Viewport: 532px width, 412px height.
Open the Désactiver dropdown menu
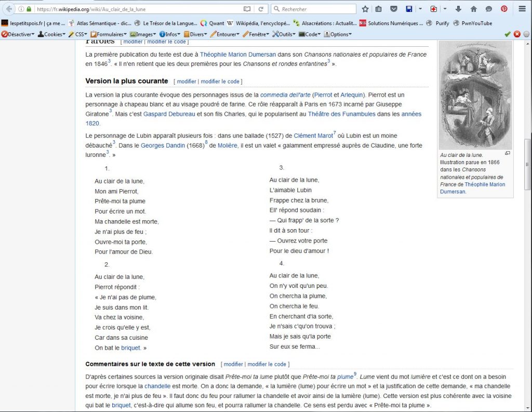(18, 34)
